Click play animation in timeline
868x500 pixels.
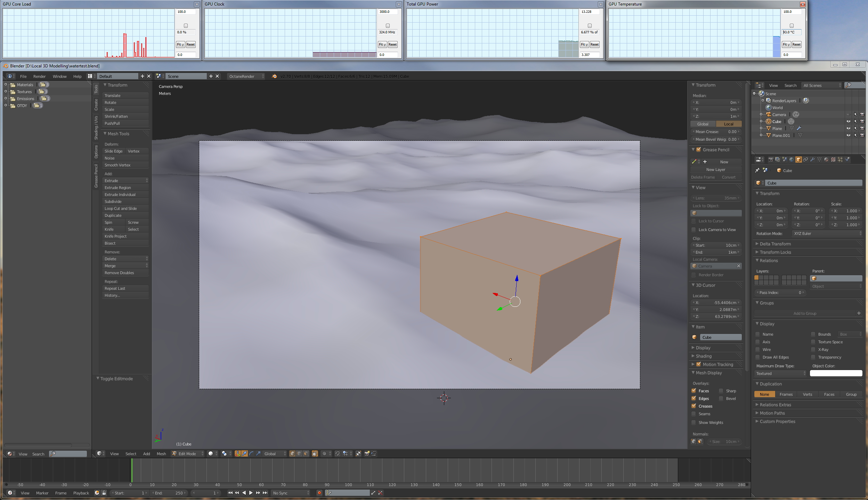click(251, 493)
